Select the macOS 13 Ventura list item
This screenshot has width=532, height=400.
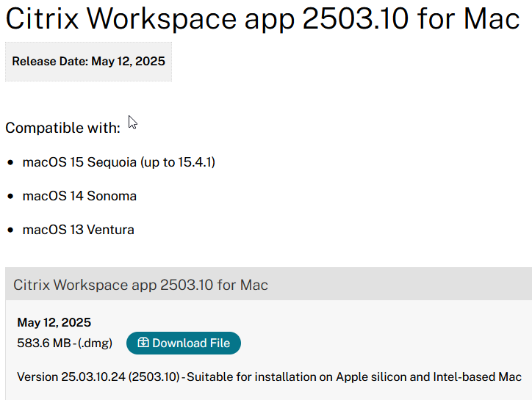tap(78, 230)
